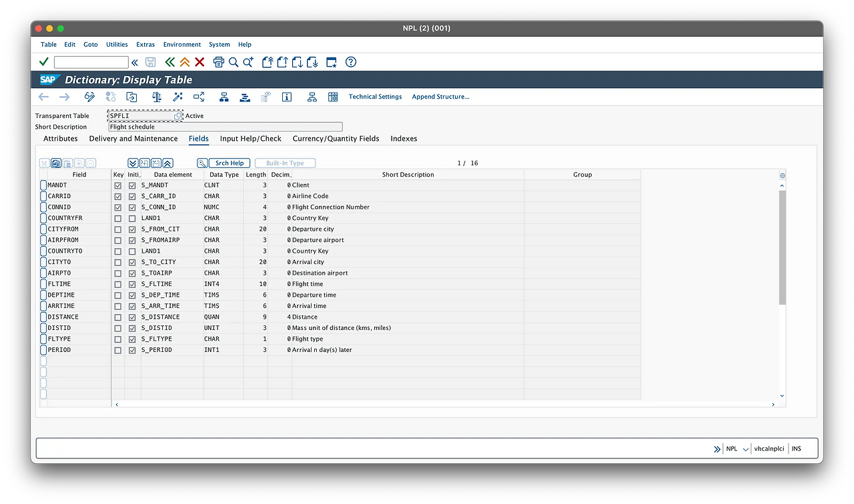Screen dimensions: 854x504
Task: Open value help for Transparent Table field
Action: [177, 116]
